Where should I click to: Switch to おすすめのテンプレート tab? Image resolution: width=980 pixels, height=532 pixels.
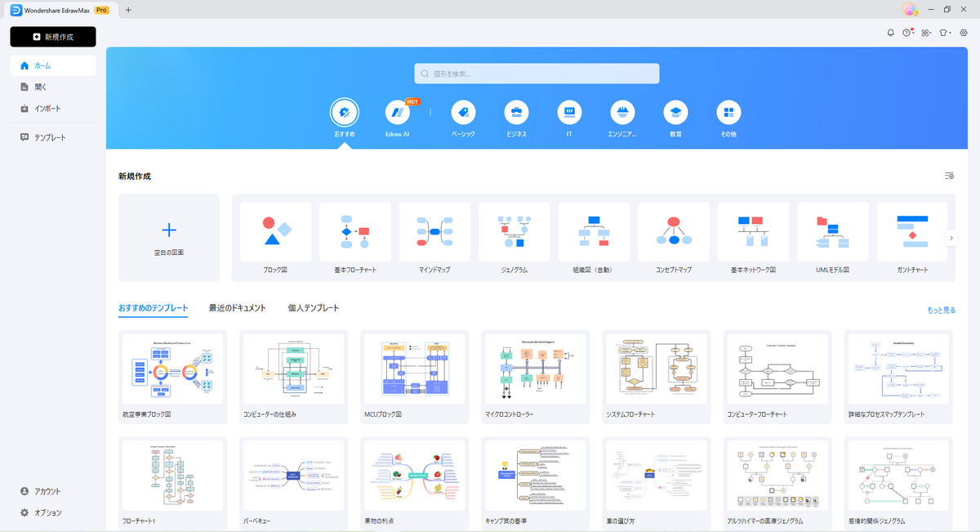(x=153, y=308)
